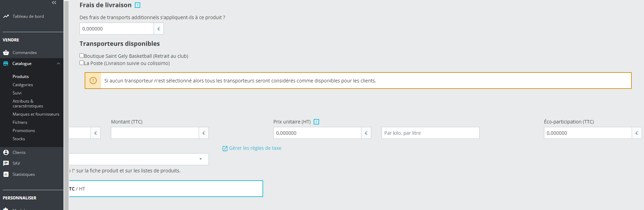Focus the Par kilo, par litre field
This screenshot has height=210, width=644.
(430, 133)
